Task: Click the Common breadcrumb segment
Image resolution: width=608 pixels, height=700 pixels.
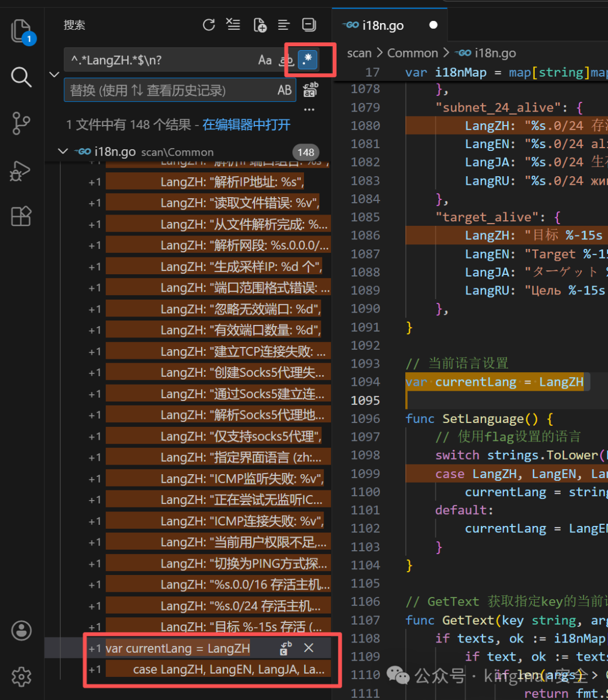Action: click(412, 53)
